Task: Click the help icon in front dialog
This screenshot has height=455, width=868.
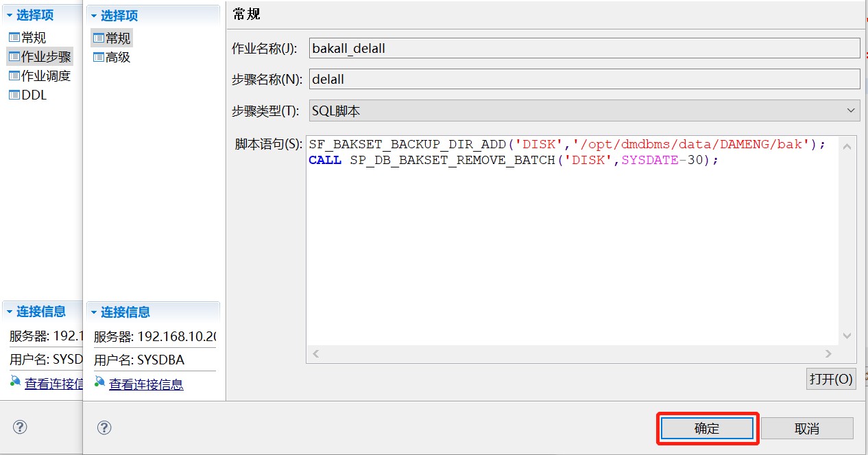Action: pyautogui.click(x=104, y=428)
